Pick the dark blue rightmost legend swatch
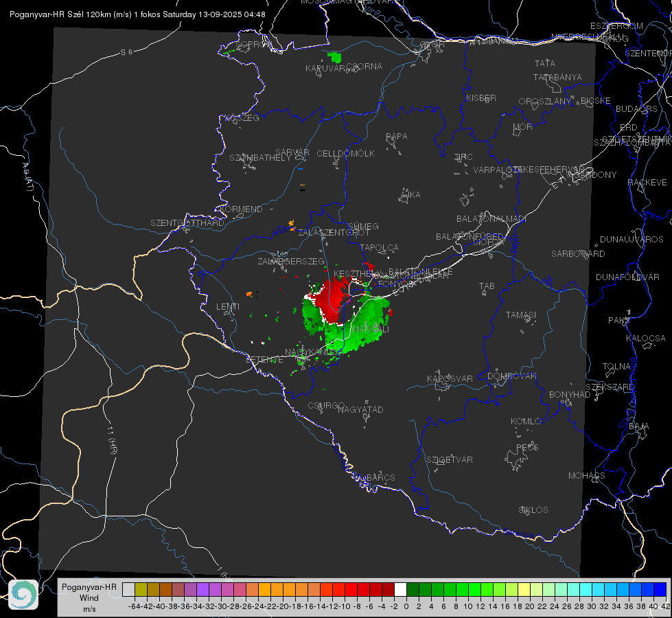The width and height of the screenshot is (672, 618). coord(660,589)
